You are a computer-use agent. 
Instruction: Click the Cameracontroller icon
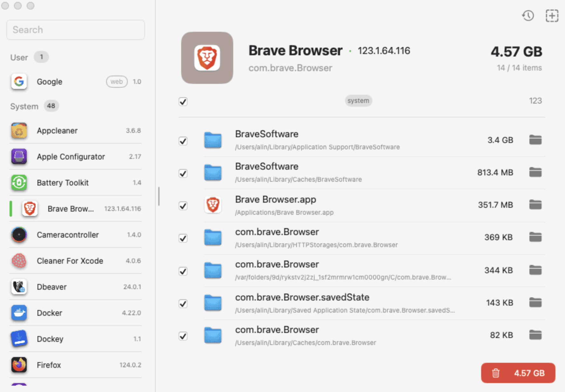click(x=19, y=235)
